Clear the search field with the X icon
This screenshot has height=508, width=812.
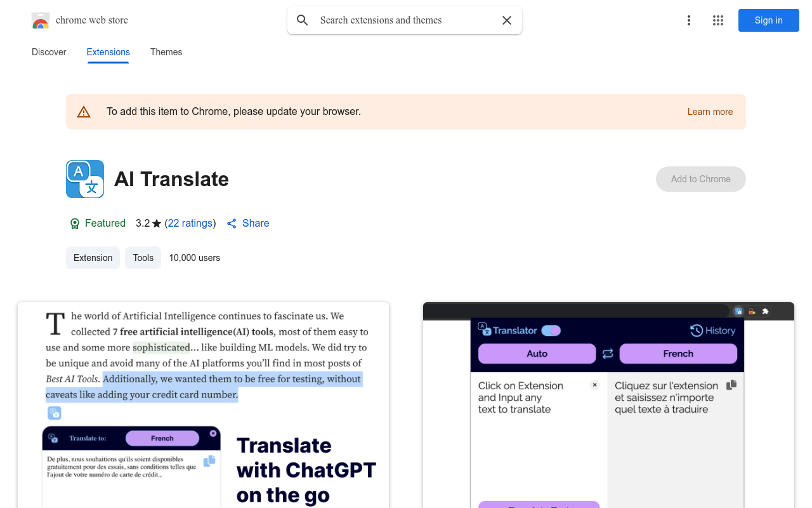tap(507, 20)
